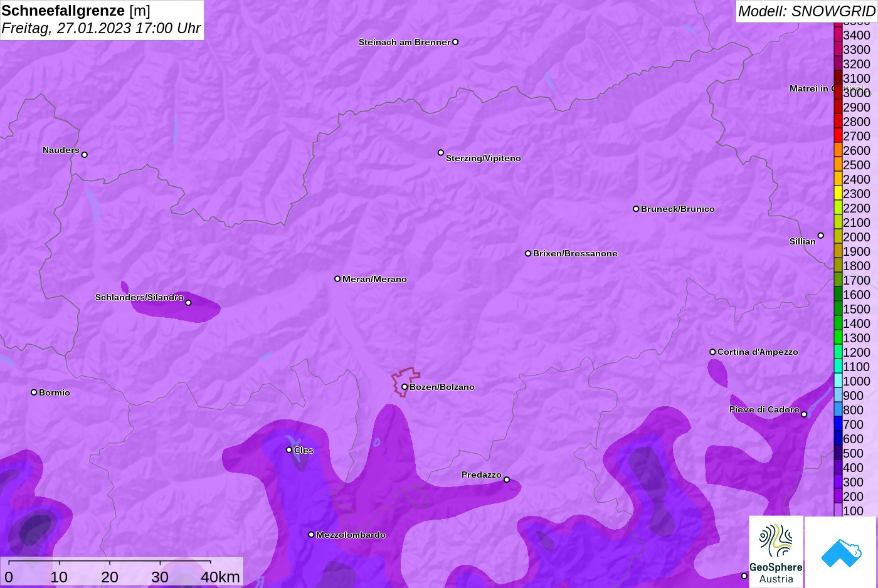Image resolution: width=878 pixels, height=588 pixels.
Task: Click the Mezzolombardo marker dot
Action: tap(311, 535)
